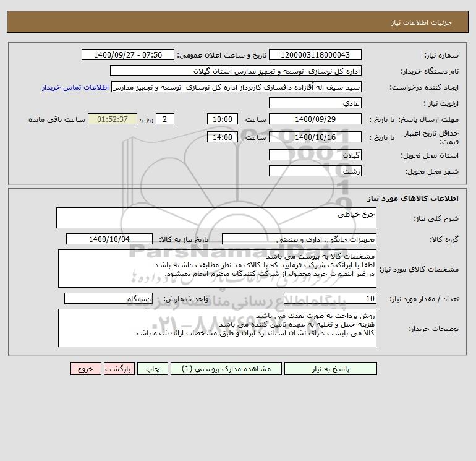Click the پاسخ به نیاز button

[x=330, y=369]
